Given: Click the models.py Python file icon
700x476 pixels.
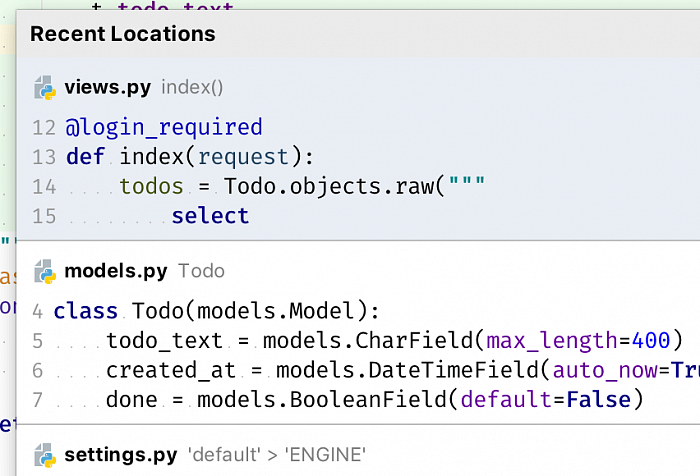Looking at the screenshot, I should point(44,271).
